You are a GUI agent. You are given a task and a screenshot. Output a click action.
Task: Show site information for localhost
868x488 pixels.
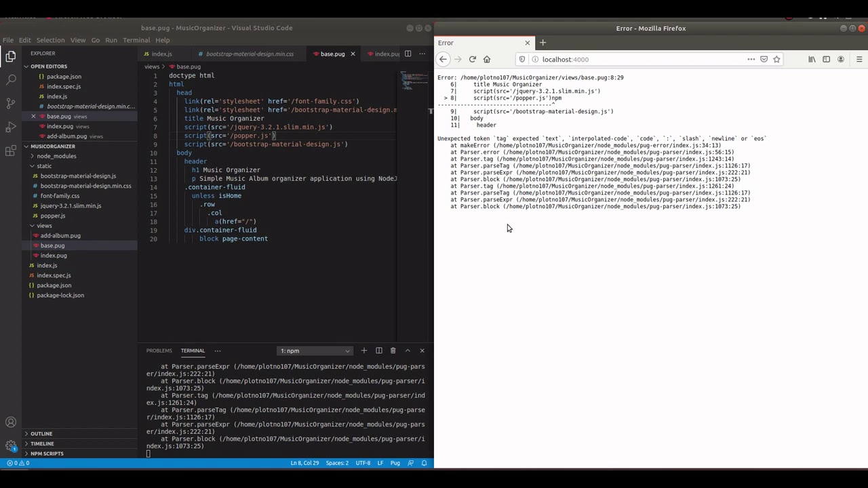[534, 60]
